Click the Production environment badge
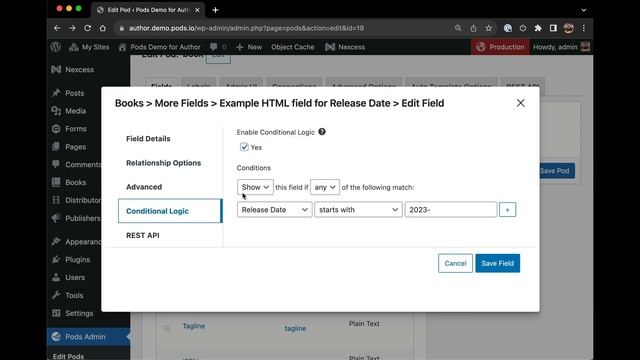Screen dimensions: 640x360 click(x=500, y=47)
